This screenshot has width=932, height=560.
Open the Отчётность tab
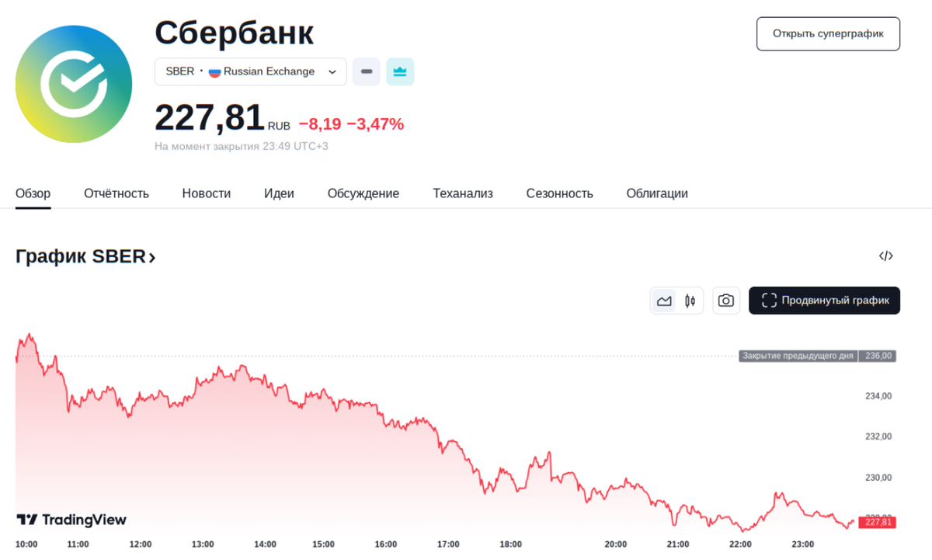tap(116, 193)
